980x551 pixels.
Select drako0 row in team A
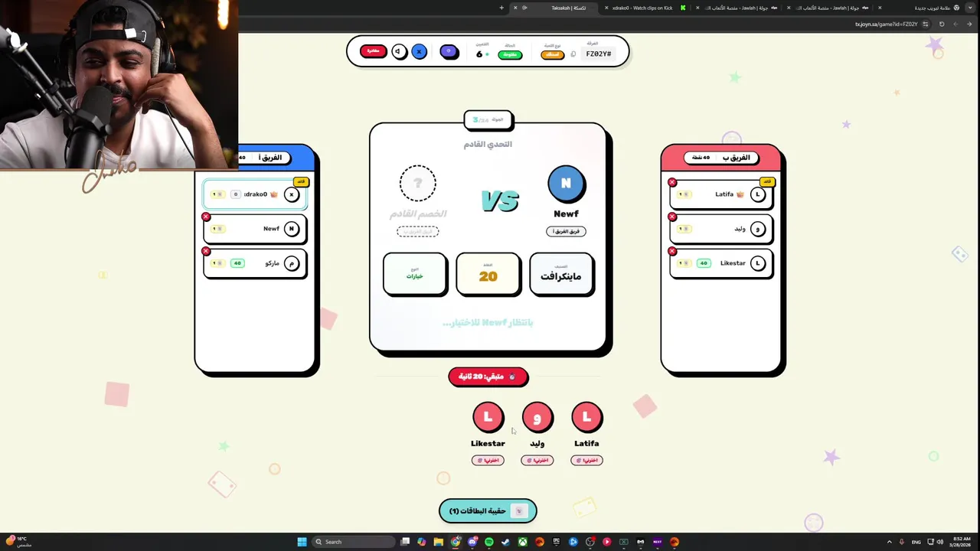tap(255, 194)
